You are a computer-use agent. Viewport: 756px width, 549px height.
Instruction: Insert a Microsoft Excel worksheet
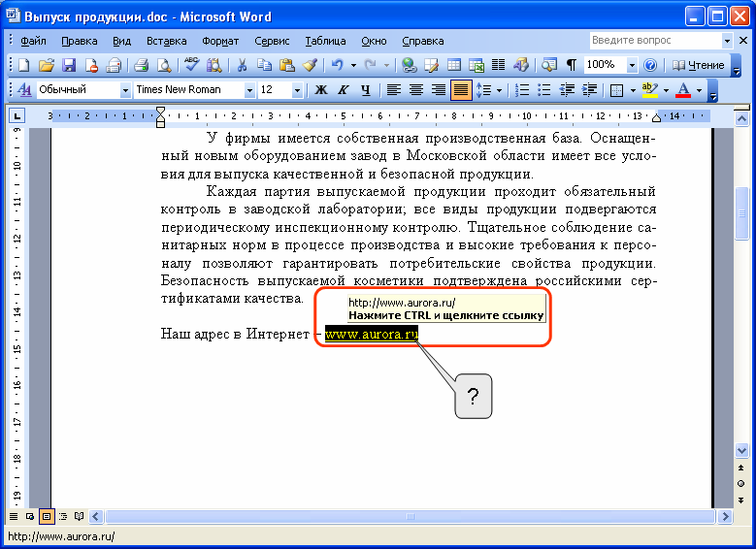[x=477, y=65]
